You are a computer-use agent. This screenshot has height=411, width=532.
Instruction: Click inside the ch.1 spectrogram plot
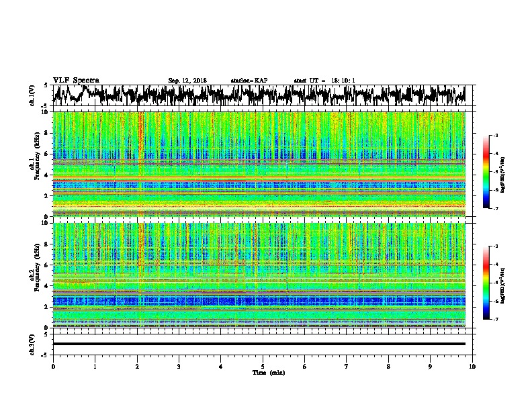(x=259, y=164)
